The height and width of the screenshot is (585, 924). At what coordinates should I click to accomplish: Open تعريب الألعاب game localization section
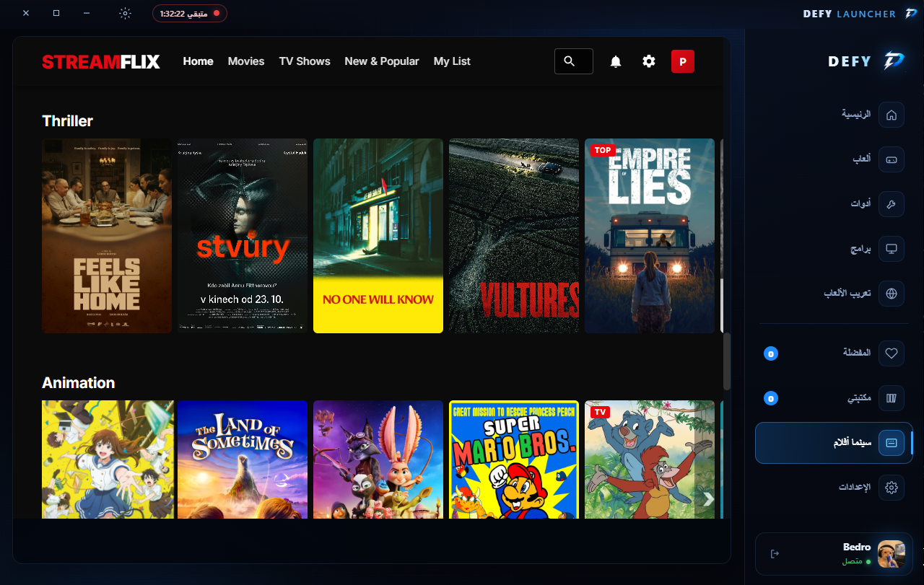834,294
